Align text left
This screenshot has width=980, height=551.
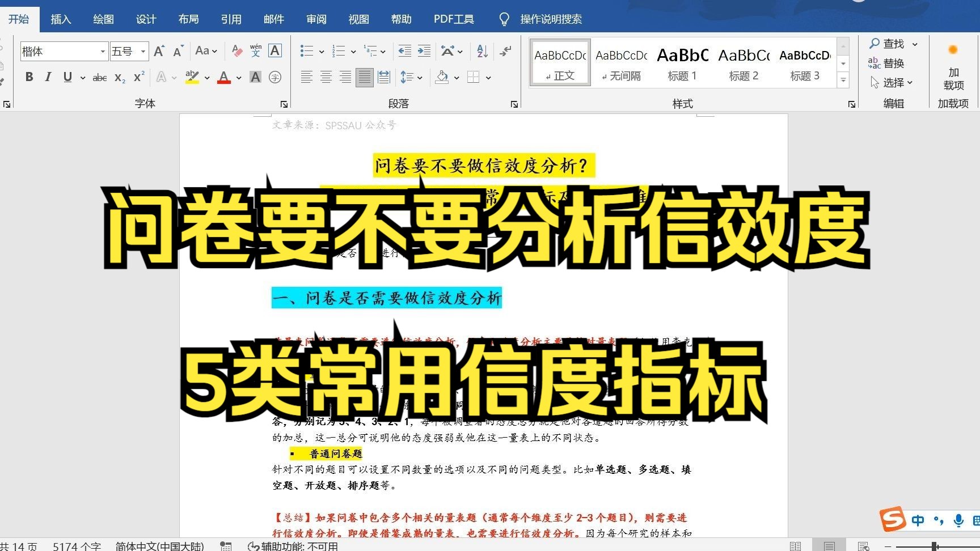(x=307, y=77)
